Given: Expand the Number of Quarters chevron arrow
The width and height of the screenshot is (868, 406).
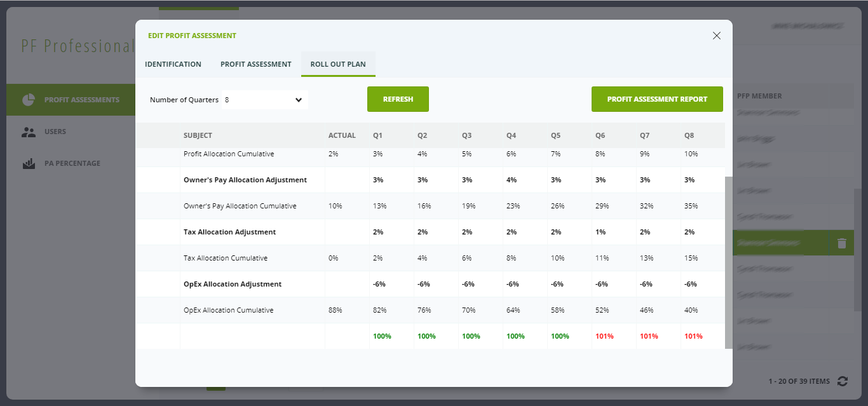Looking at the screenshot, I should (x=299, y=100).
